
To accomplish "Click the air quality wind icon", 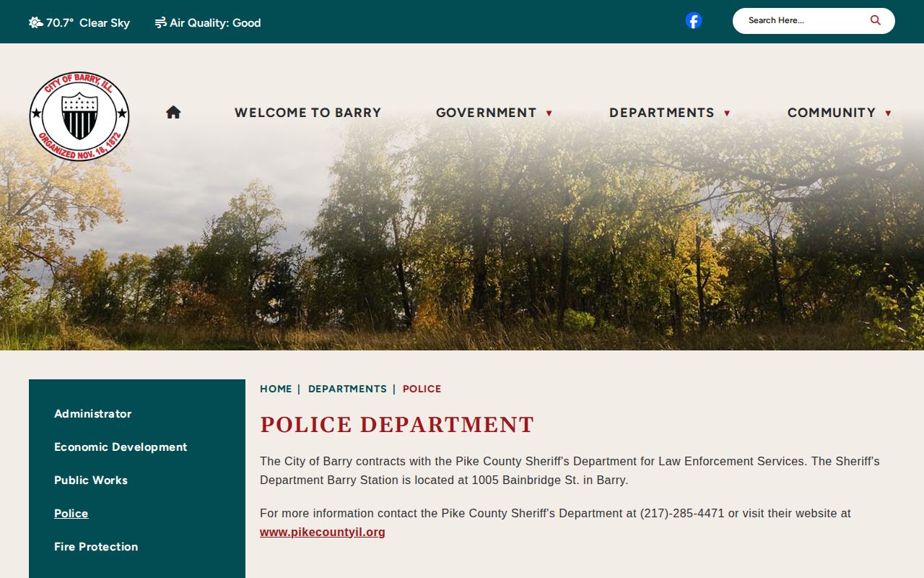I will point(160,22).
